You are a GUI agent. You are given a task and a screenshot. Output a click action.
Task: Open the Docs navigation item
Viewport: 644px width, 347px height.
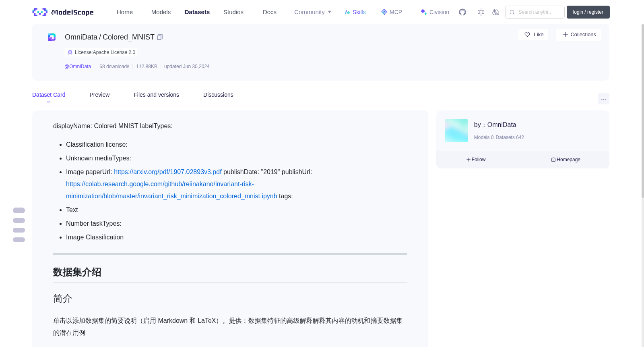[x=270, y=12]
